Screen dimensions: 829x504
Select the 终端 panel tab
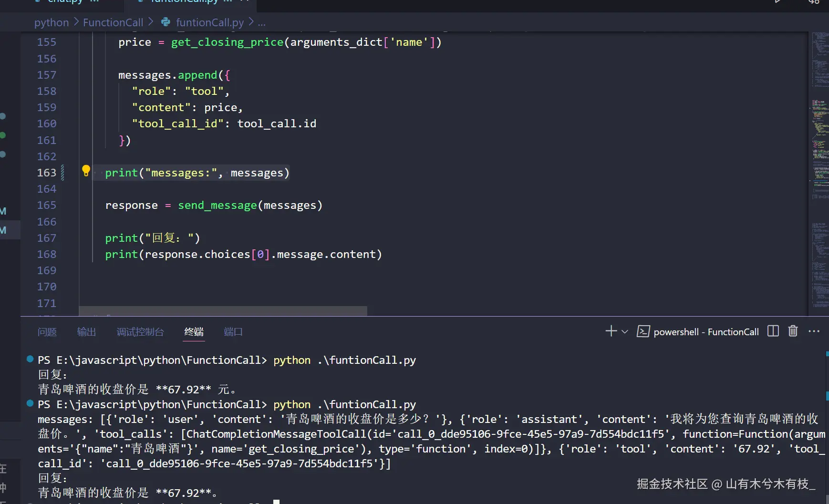(x=194, y=332)
